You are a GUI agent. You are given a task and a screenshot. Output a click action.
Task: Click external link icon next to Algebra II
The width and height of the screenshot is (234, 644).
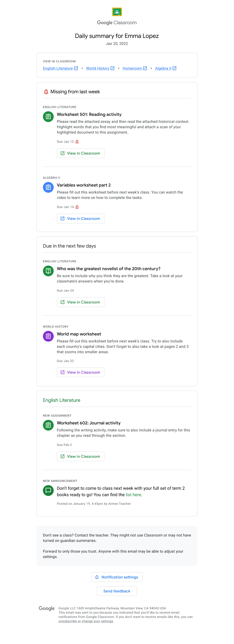[x=174, y=68]
